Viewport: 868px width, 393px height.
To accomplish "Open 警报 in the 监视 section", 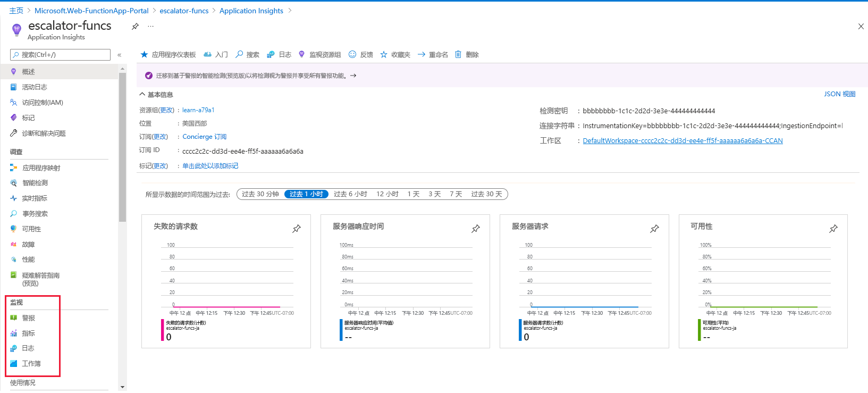I will (28, 318).
